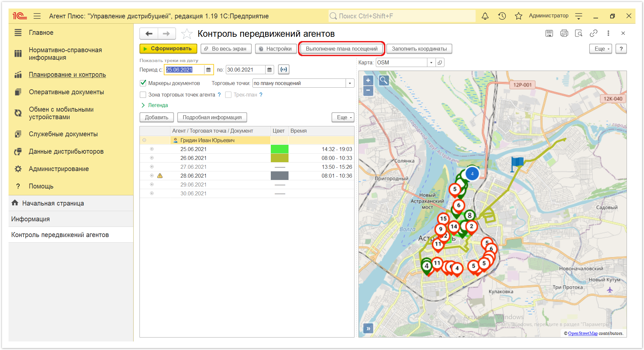Open the Карта OSM dropdown arrow

pos(431,62)
